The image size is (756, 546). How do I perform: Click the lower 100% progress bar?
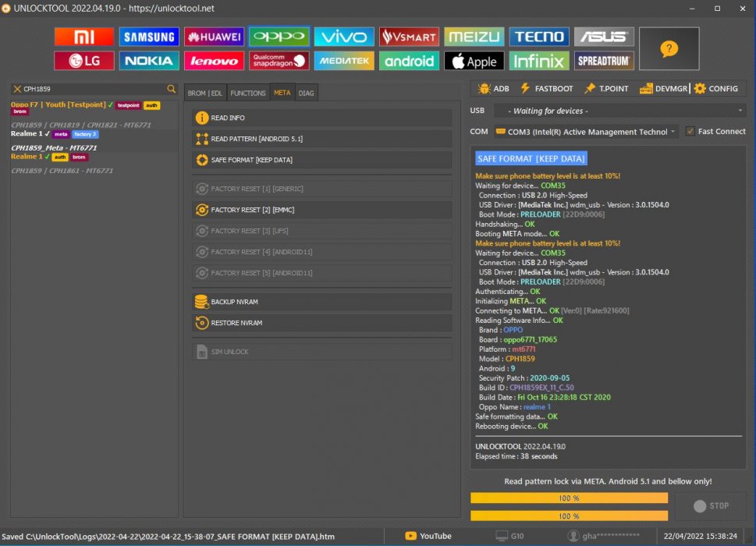point(569,516)
